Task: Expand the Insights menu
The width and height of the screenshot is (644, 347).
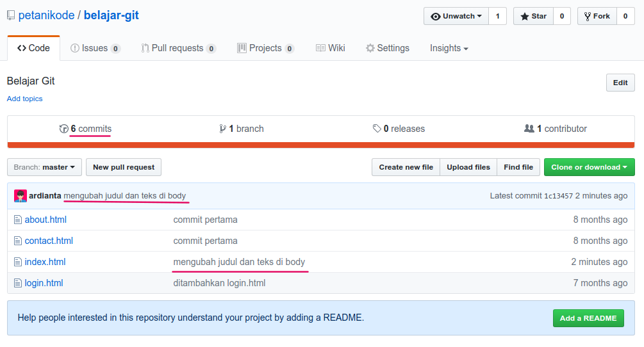Action: click(x=449, y=48)
